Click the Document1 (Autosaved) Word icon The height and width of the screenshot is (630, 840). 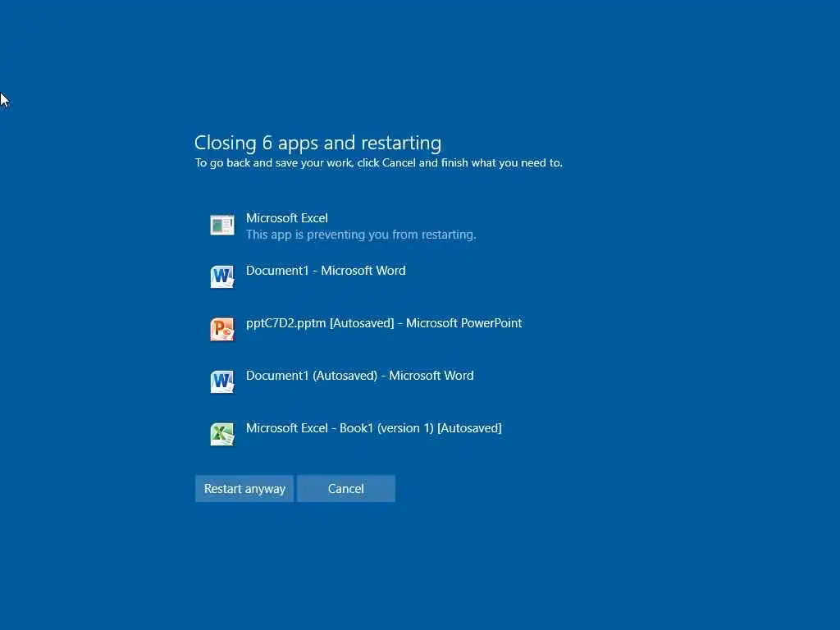coord(222,381)
